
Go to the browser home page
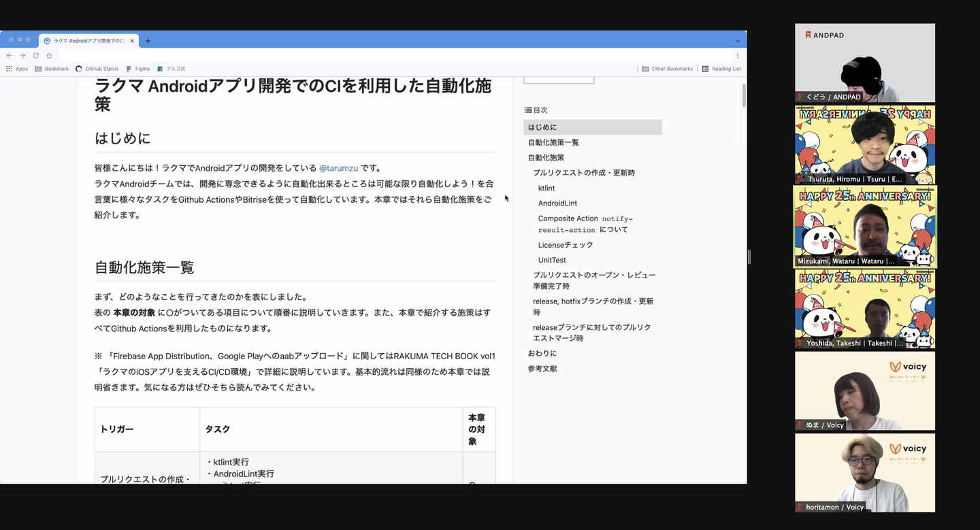(x=49, y=56)
